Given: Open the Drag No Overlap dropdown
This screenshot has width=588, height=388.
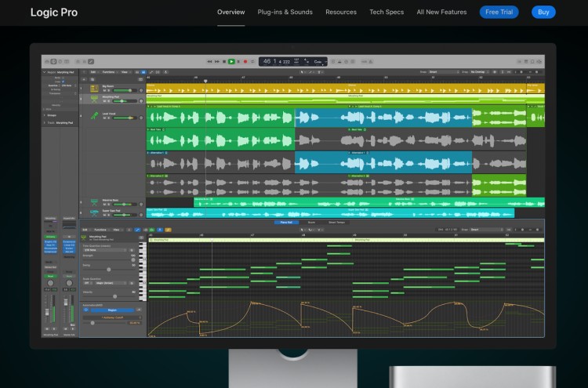Looking at the screenshot, I should click(481, 72).
